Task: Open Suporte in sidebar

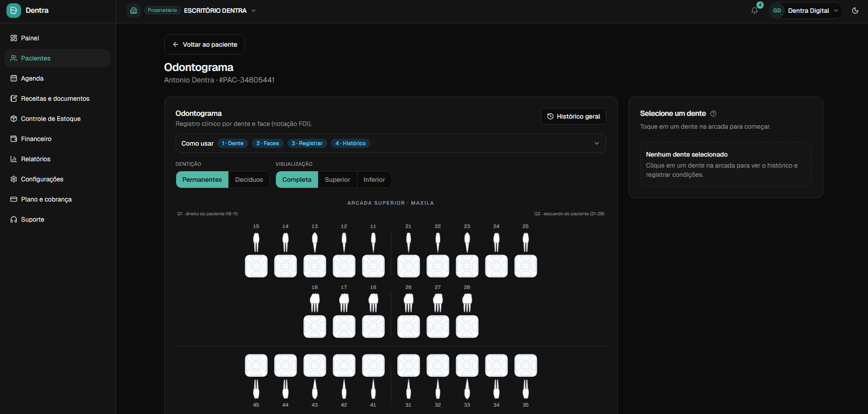Action: 57,219
